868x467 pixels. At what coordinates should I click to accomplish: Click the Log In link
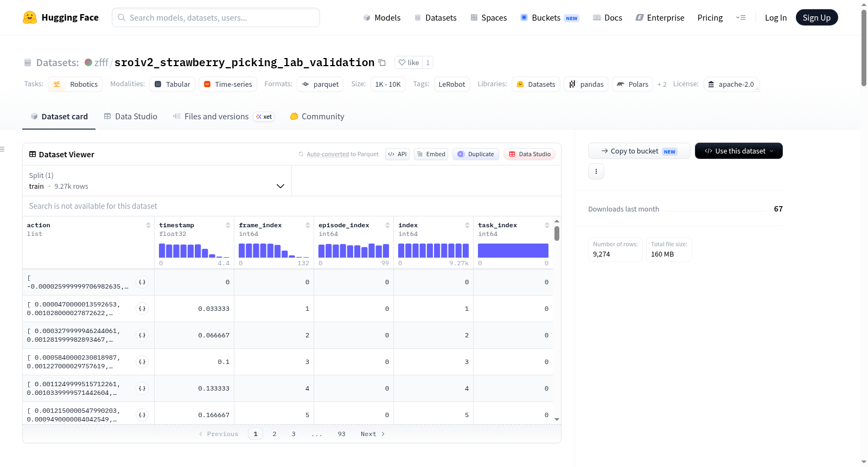pyautogui.click(x=776, y=18)
